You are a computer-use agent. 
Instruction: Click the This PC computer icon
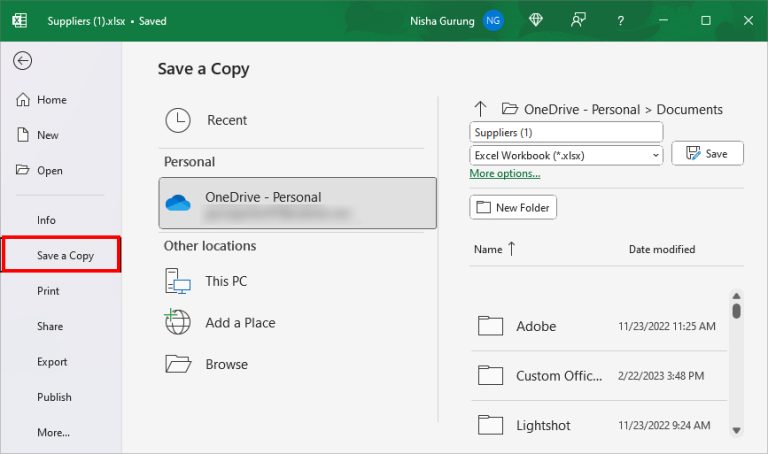pos(177,281)
